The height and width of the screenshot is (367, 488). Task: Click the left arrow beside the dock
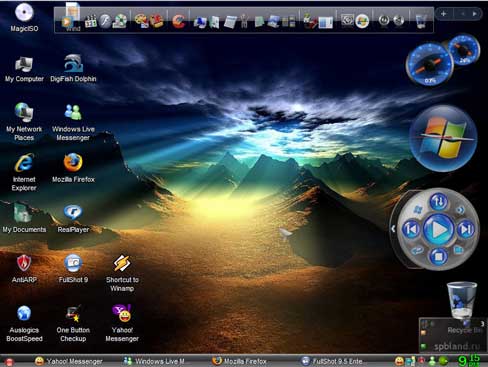(463, 14)
